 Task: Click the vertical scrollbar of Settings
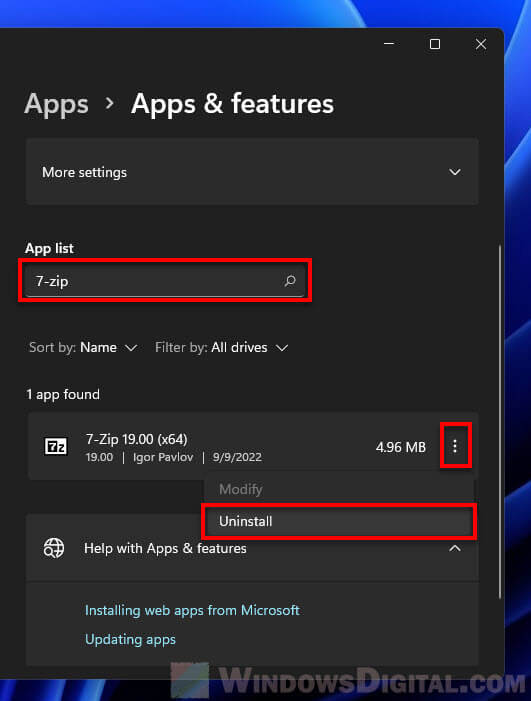500,422
